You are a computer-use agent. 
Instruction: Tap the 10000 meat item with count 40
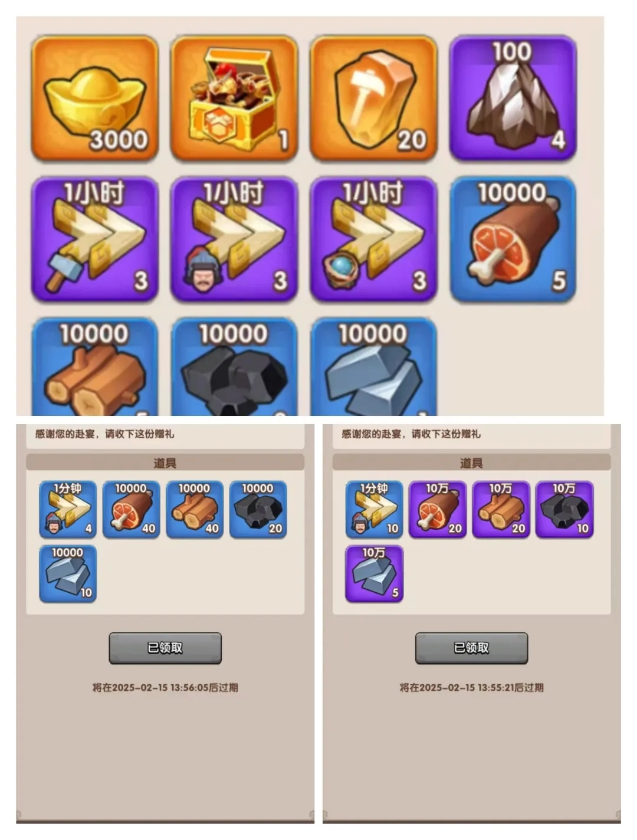pos(131,510)
